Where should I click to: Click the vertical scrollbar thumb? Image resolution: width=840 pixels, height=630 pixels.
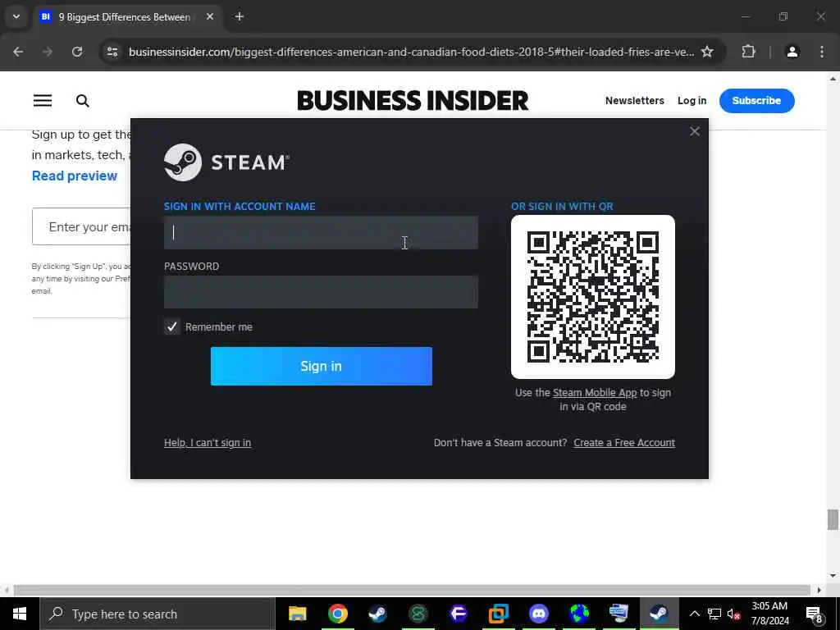(833, 519)
